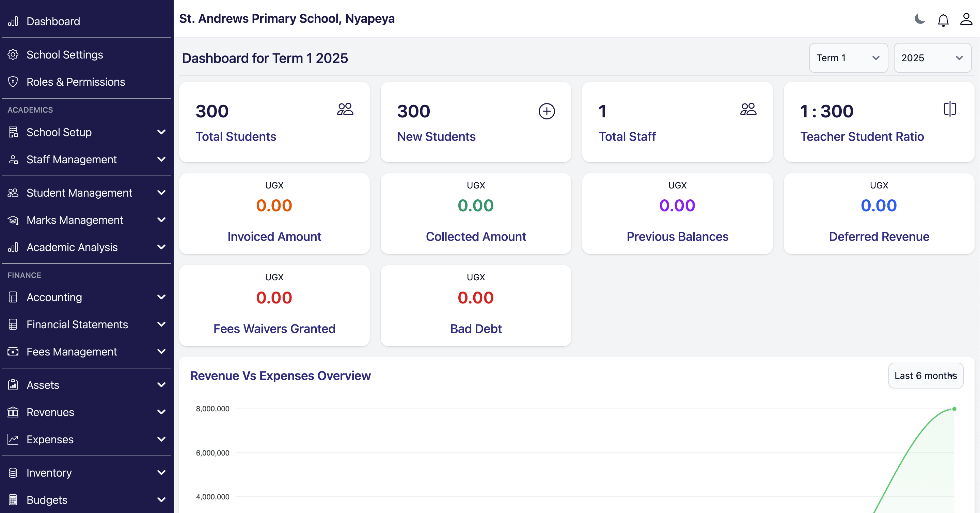Click the Roles & Permissions shield icon
Viewport: 980px width, 513px height.
13,82
